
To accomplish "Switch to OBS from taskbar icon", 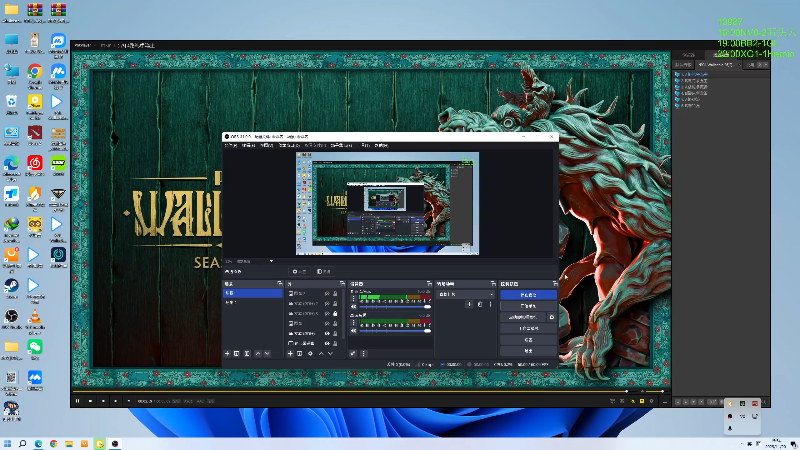I will 115,444.
